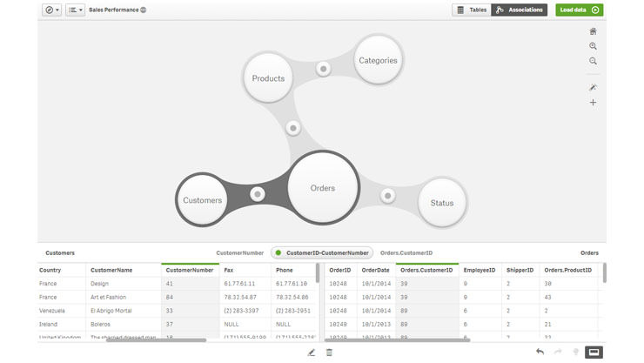
Task: Click the OrderID column header
Action: (340, 270)
